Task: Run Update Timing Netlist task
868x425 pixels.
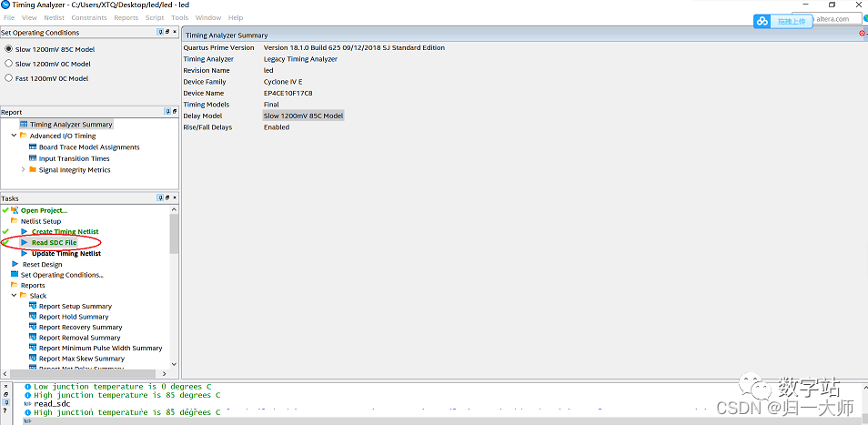Action: click(x=66, y=253)
